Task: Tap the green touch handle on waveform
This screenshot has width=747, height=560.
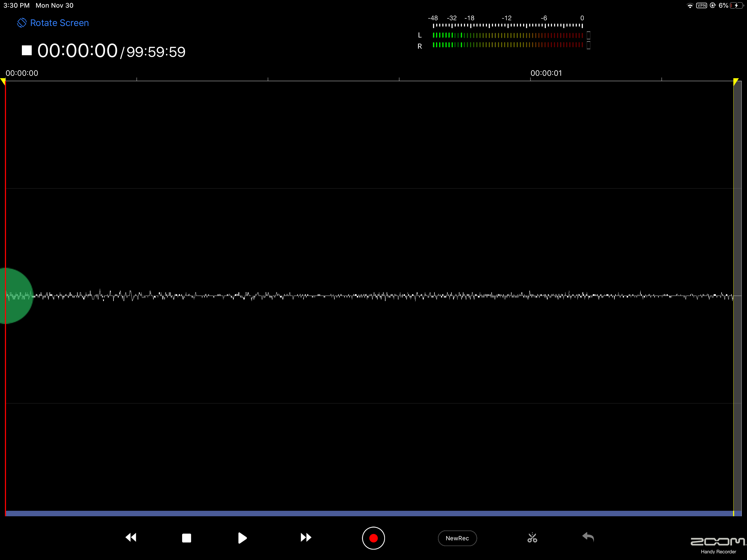Action: click(15, 296)
